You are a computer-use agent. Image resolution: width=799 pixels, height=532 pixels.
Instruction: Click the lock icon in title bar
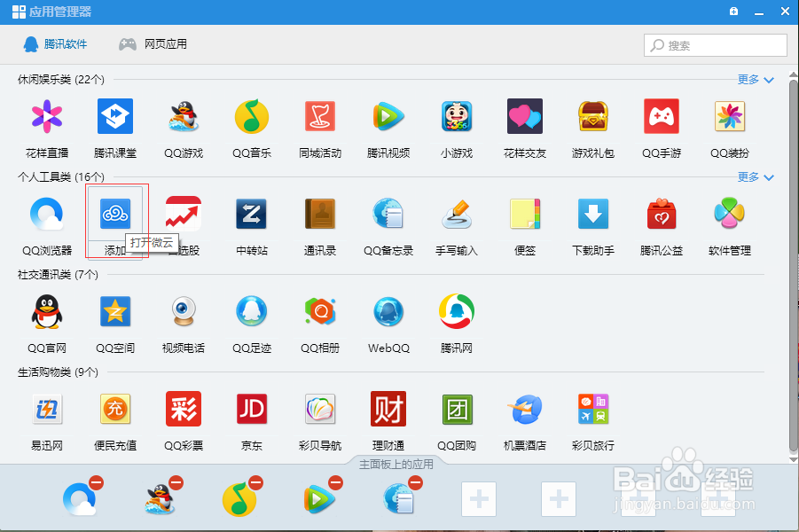point(733,12)
